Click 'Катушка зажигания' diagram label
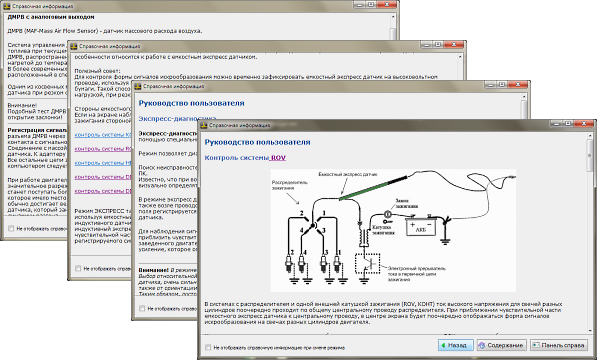 tap(383, 230)
